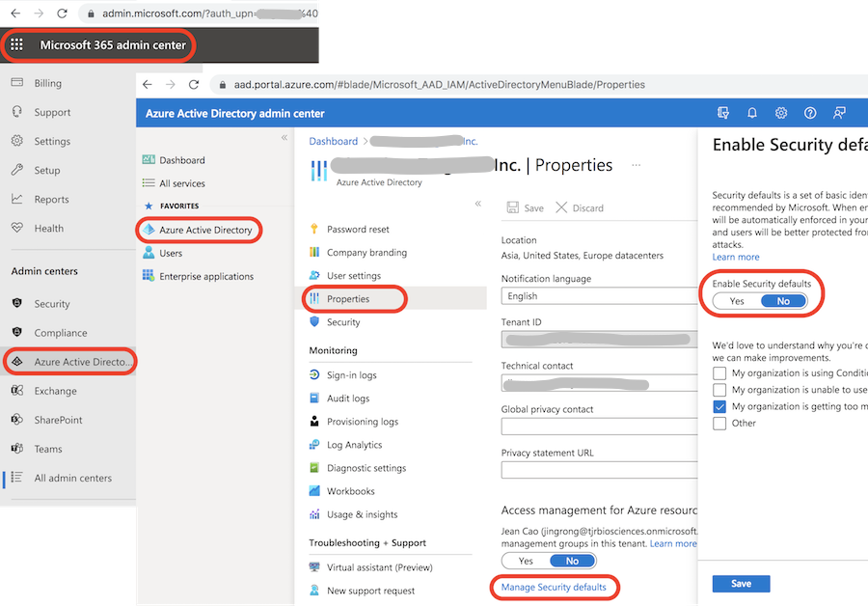Screen dimensions: 868x606
Task: Click the Manage Security defaults link
Action: tap(555, 587)
